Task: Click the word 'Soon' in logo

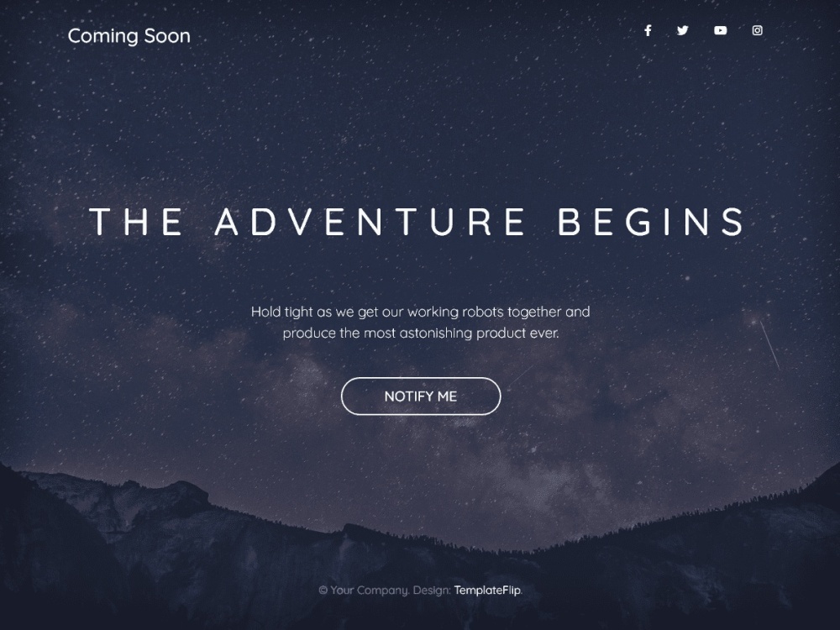Action: coord(167,36)
